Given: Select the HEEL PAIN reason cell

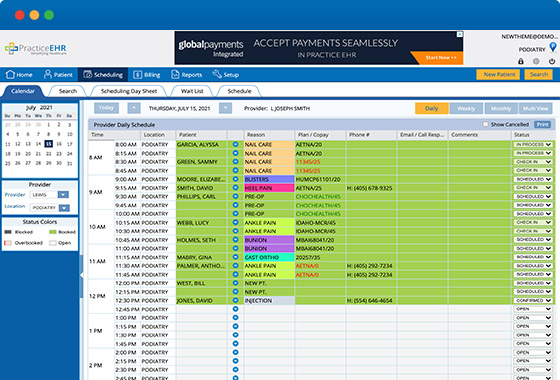Looking at the screenshot, I should (x=269, y=188).
